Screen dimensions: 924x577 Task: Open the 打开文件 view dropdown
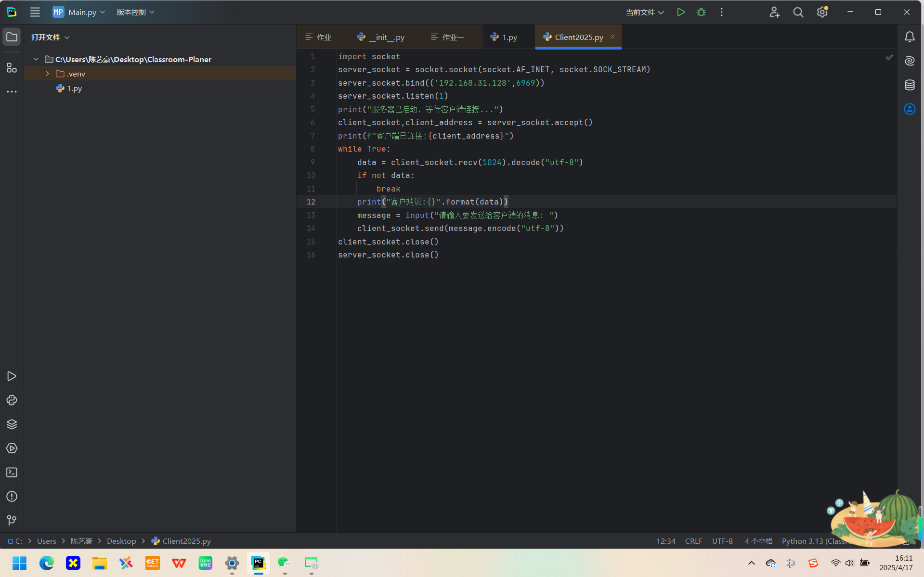(50, 37)
